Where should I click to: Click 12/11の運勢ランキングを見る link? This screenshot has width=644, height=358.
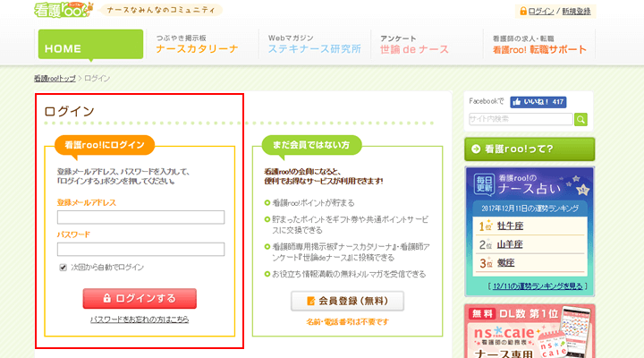pos(538,286)
